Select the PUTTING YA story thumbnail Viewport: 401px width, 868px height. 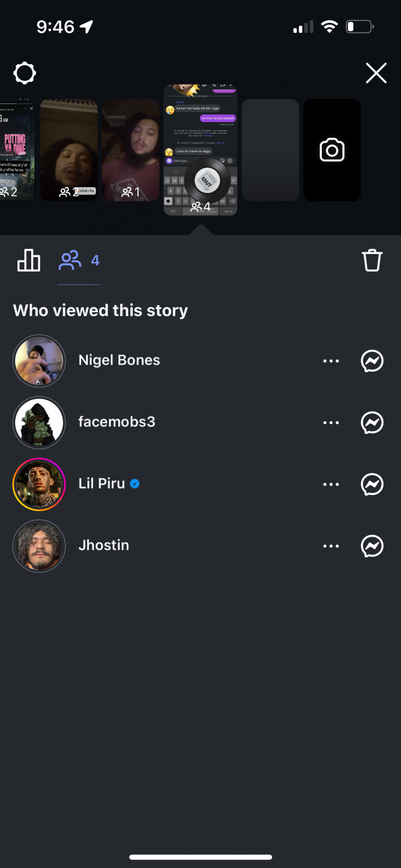(16, 150)
